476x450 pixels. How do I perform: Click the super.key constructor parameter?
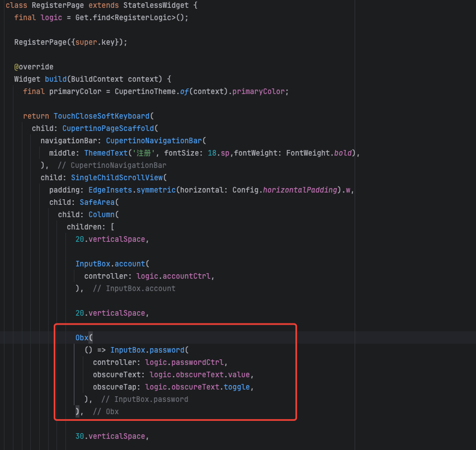click(95, 42)
